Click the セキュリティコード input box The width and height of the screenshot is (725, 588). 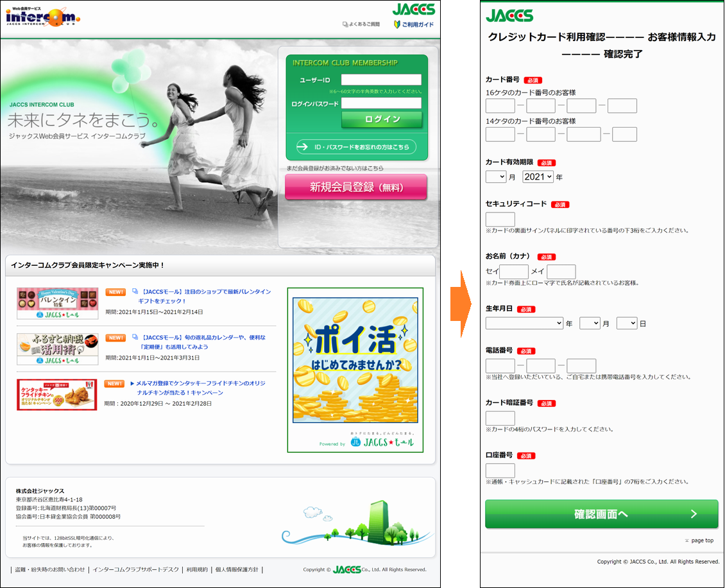tap(500, 220)
